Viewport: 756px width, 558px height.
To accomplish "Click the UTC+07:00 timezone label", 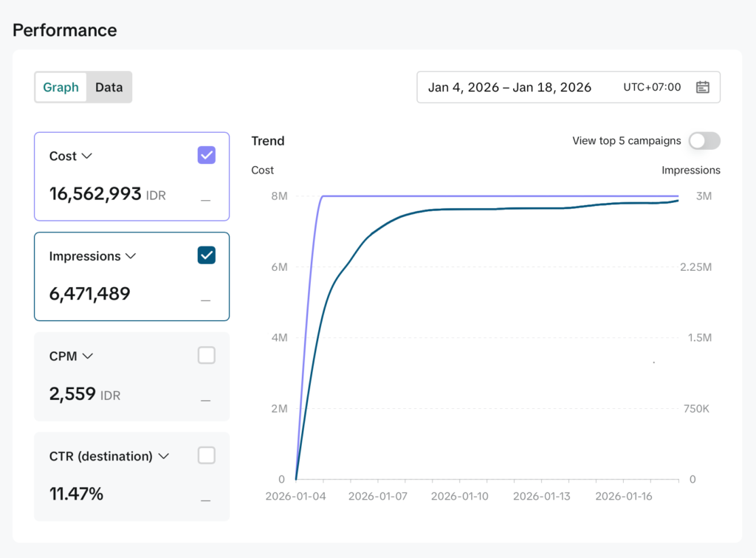I will (652, 87).
